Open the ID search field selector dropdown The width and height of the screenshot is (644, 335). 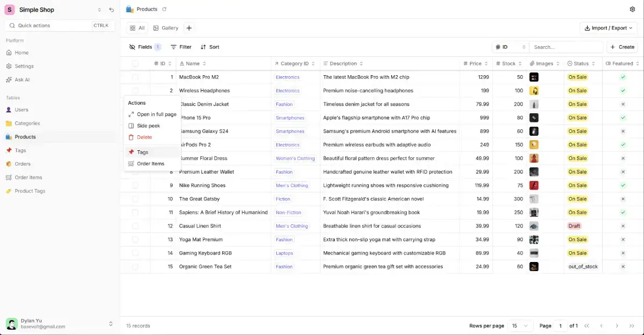510,47
